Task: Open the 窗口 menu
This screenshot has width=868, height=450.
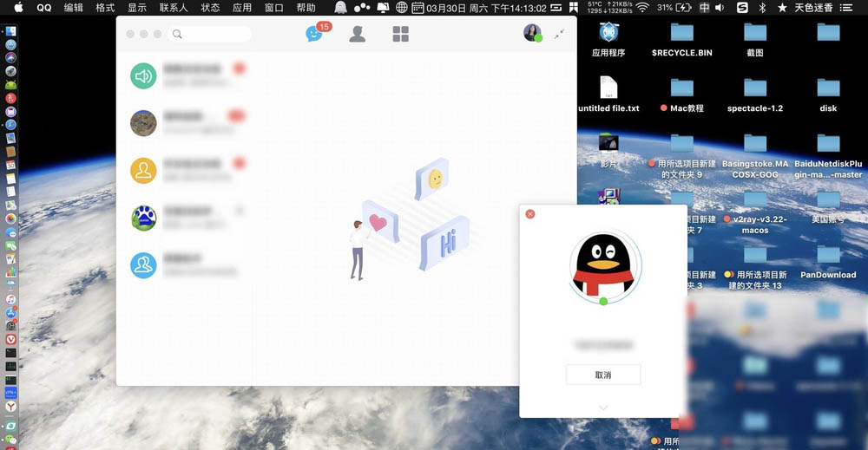Action: click(x=274, y=8)
